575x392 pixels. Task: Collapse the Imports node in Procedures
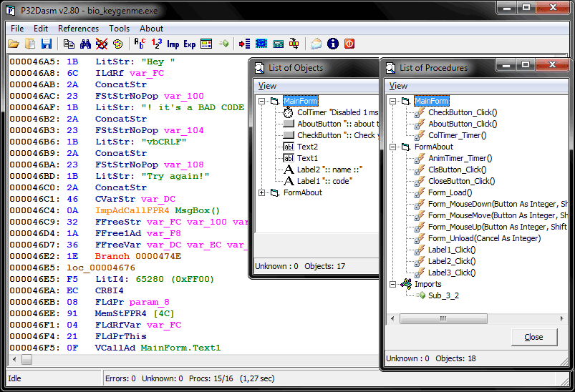point(392,284)
